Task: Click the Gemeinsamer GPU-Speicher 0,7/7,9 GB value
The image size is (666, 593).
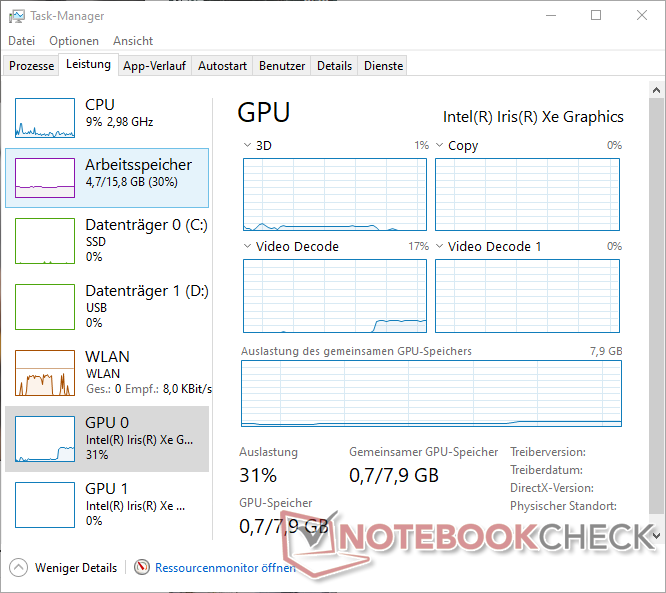Action: [394, 475]
